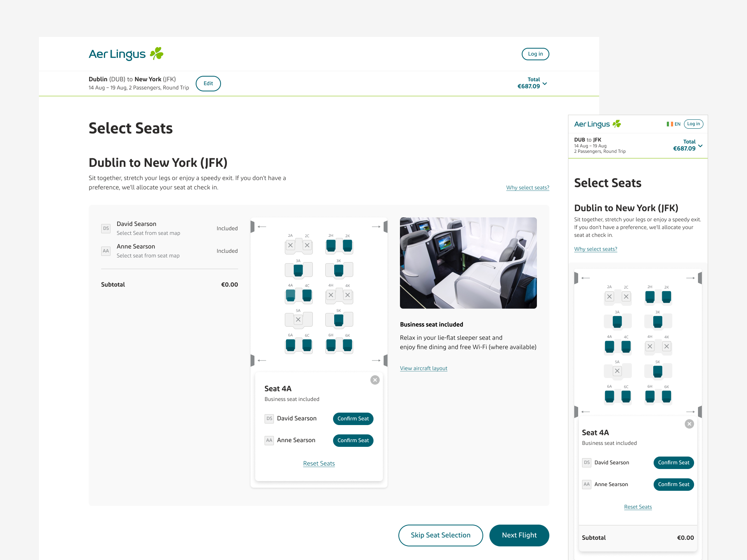Click the desktop Reset Seats link
This screenshot has height=560, width=747.
[x=319, y=464]
